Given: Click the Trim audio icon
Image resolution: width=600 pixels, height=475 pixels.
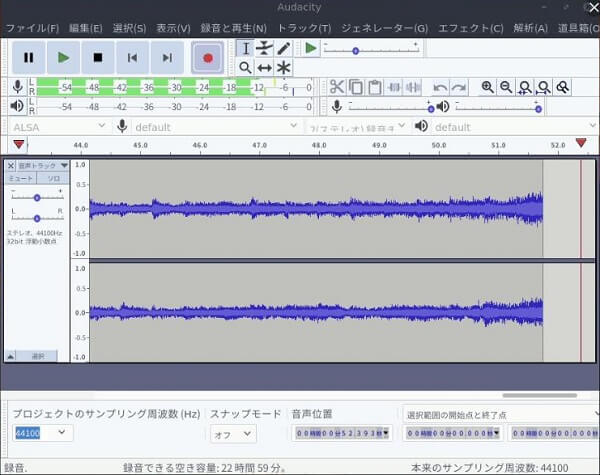Looking at the screenshot, I should [394, 87].
